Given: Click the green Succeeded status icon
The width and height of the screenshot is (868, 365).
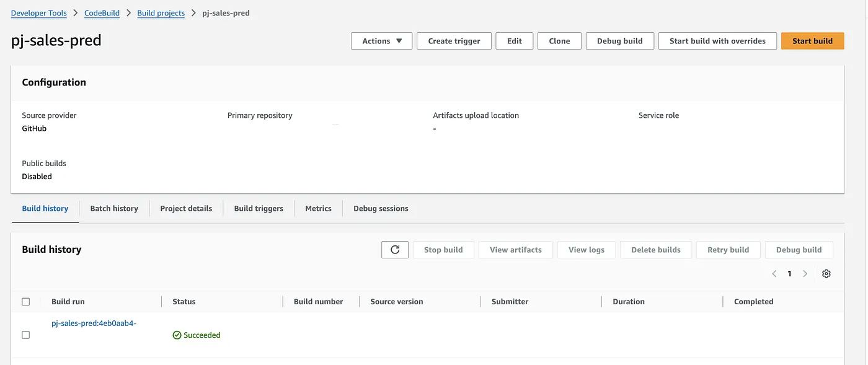Looking at the screenshot, I should coord(177,335).
